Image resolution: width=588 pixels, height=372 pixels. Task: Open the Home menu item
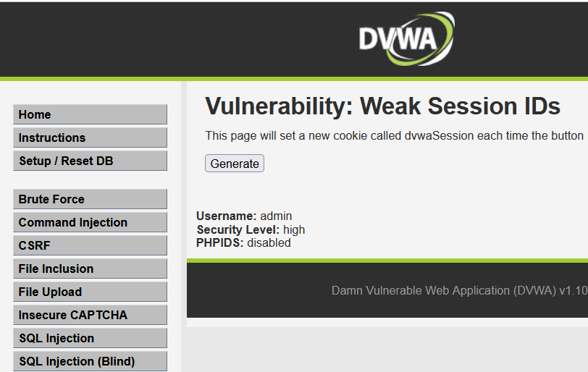click(x=90, y=114)
